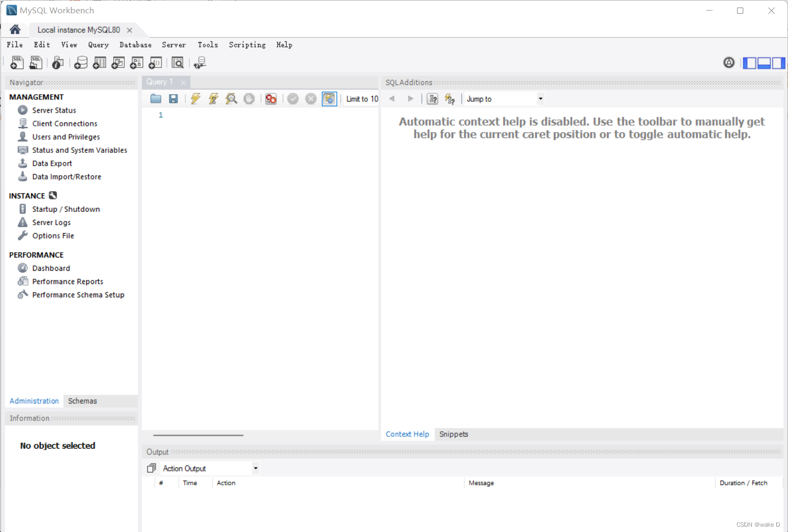This screenshot has width=788, height=532.
Task: Create a new function icon
Action: [x=155, y=63]
